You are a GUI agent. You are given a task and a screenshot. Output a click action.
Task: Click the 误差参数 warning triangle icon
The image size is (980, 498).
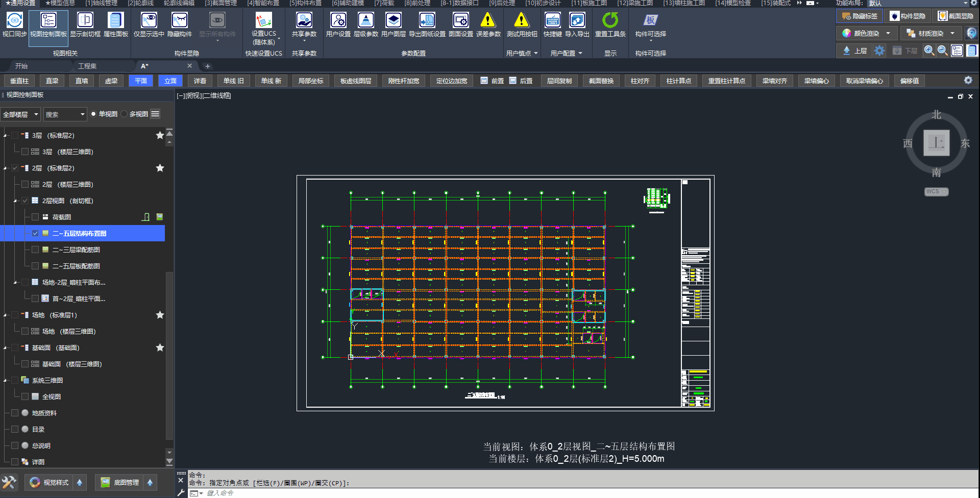click(x=488, y=21)
